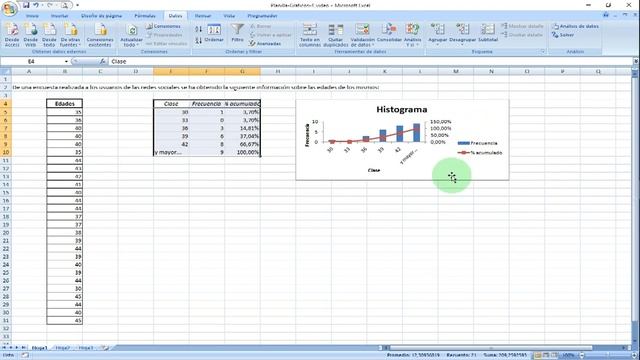Select the Edades header cell
The image size is (640, 360).
(64, 104)
